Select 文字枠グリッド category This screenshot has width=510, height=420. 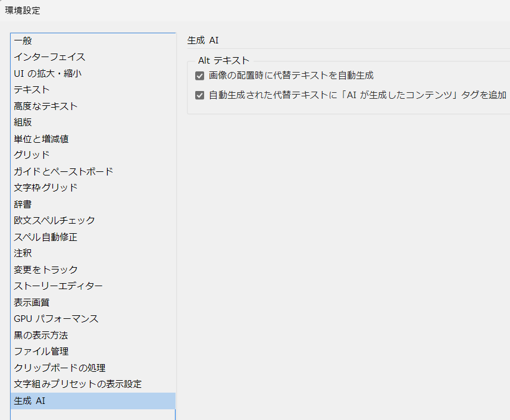coord(46,188)
